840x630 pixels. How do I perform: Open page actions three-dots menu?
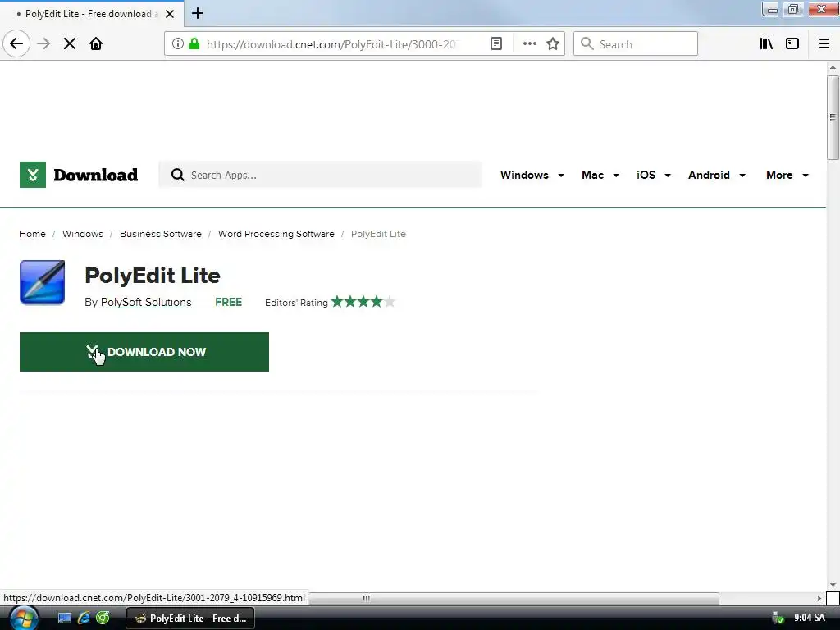click(x=529, y=43)
